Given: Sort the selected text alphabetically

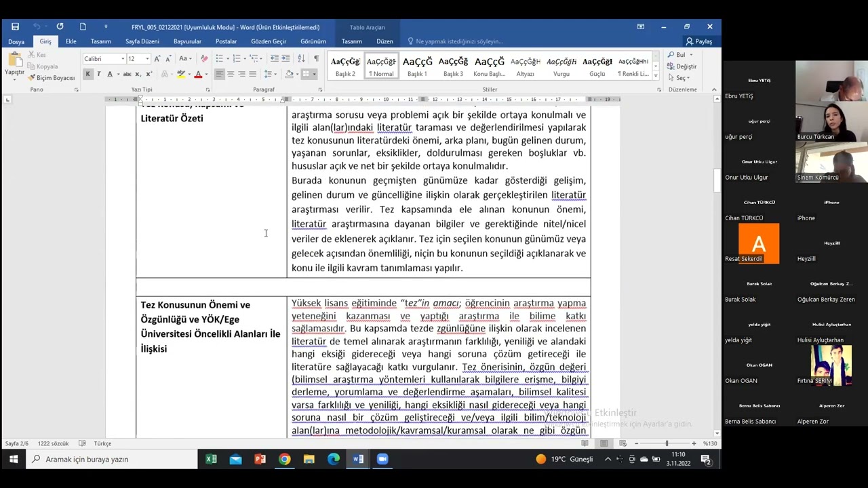Looking at the screenshot, I should click(302, 59).
